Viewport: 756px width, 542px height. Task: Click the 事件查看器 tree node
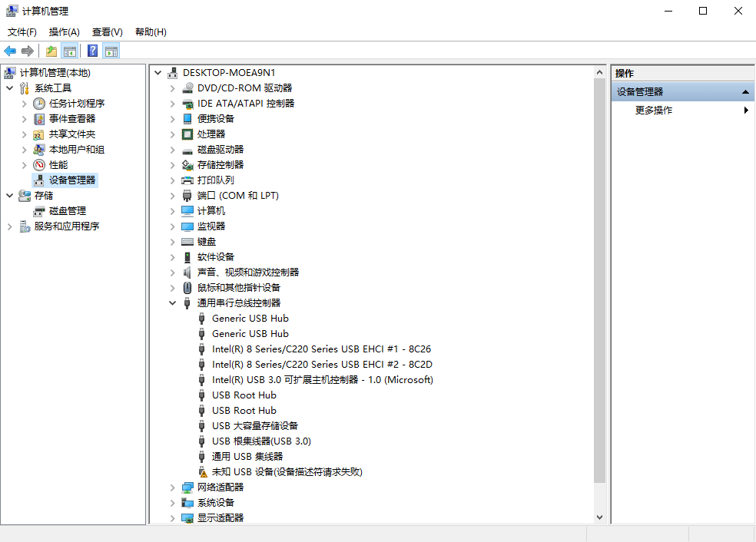(72, 119)
